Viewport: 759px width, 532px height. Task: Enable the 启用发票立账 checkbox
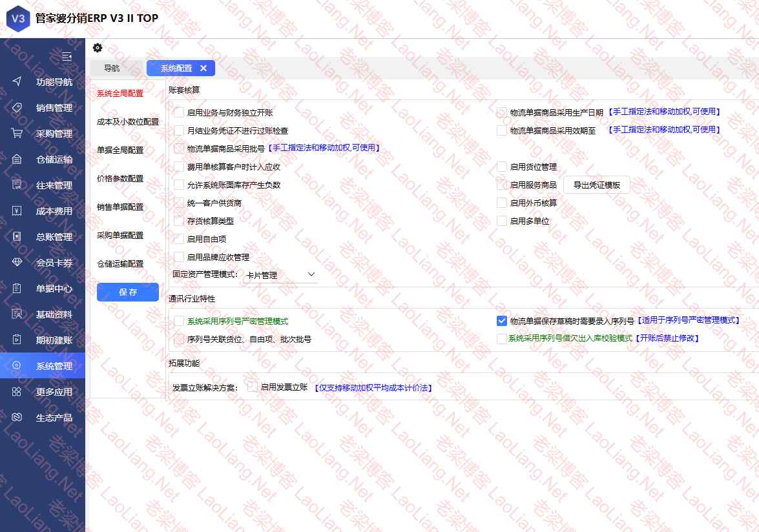click(252, 387)
